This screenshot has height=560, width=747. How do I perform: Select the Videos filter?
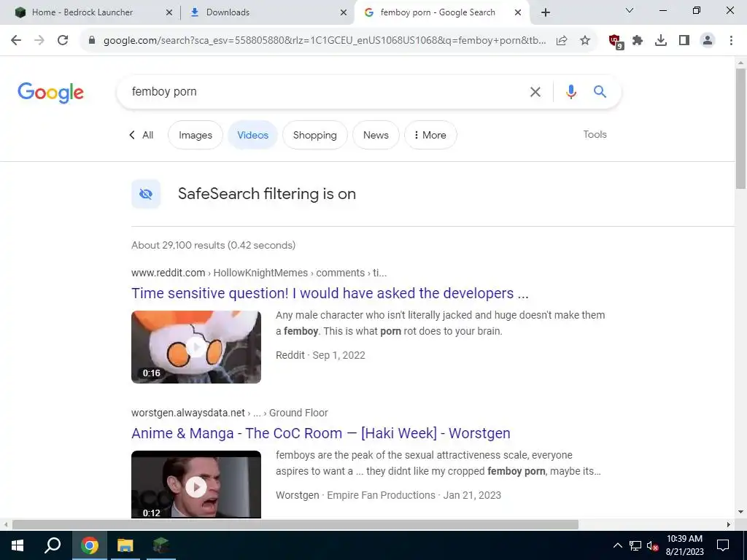253,135
